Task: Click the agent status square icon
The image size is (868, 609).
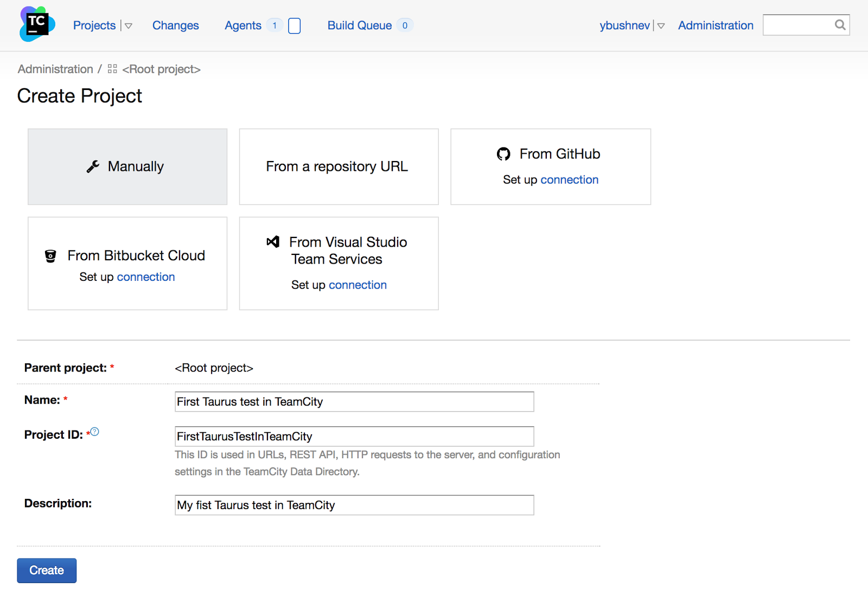Action: (294, 25)
